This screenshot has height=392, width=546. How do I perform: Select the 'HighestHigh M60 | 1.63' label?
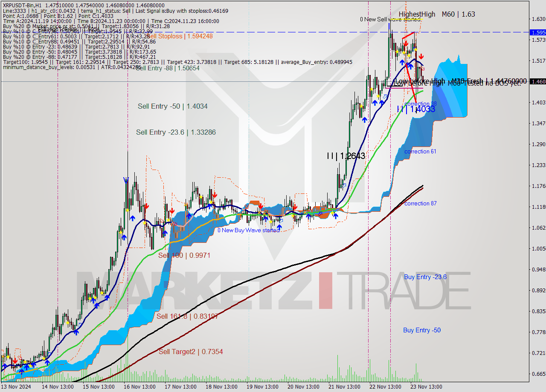[437, 14]
